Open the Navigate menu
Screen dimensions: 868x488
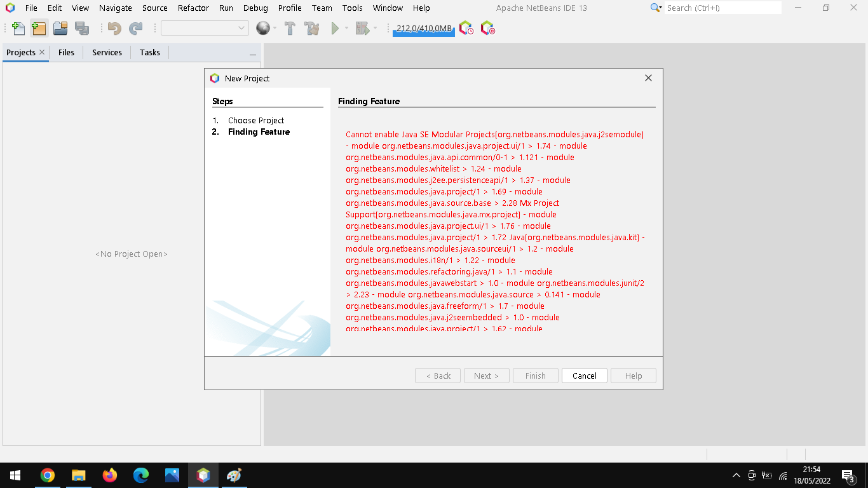coord(116,8)
